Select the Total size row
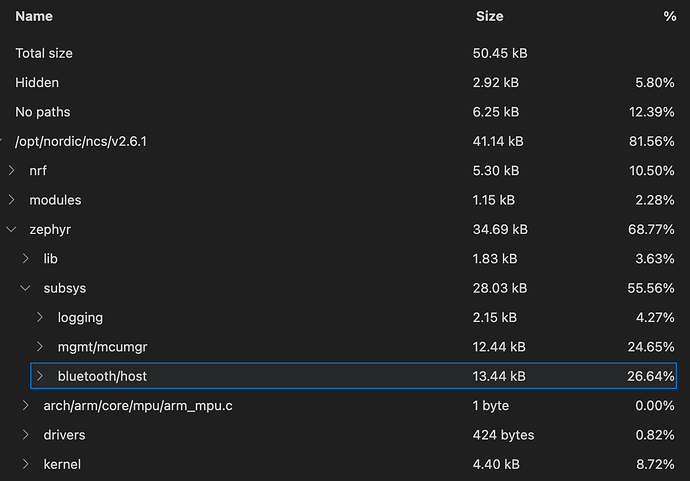690x481 pixels. pyautogui.click(x=345, y=53)
